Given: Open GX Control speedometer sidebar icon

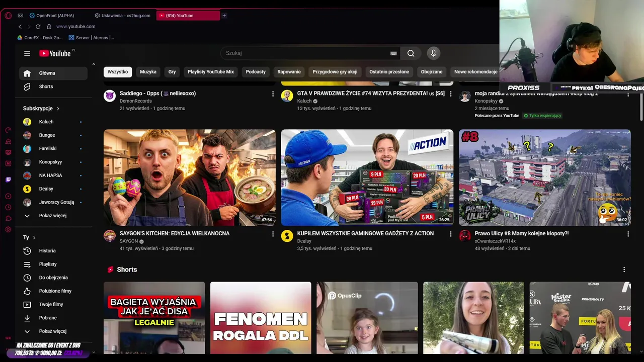Looking at the screenshot, I should point(8,130).
